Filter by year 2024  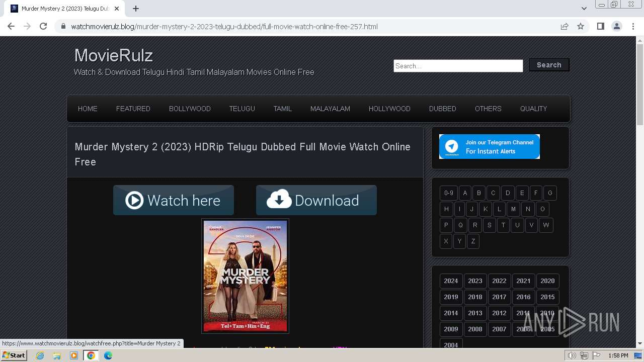point(451,281)
